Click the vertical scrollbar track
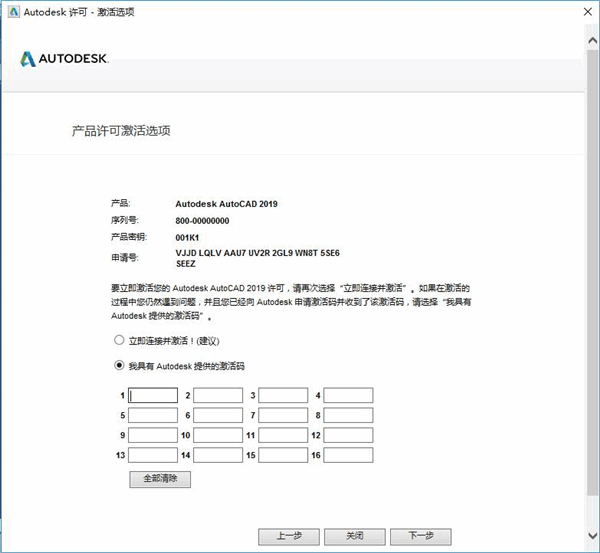The image size is (600, 553). click(591, 300)
